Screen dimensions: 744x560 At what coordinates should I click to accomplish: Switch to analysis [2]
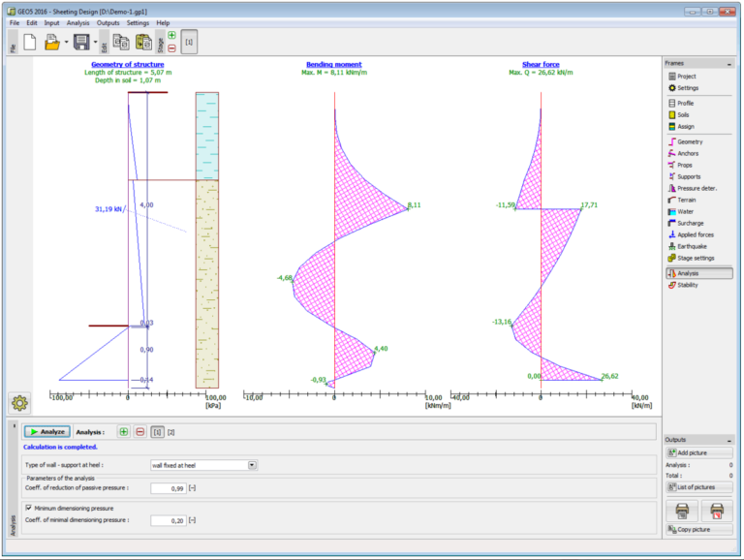tap(171, 431)
